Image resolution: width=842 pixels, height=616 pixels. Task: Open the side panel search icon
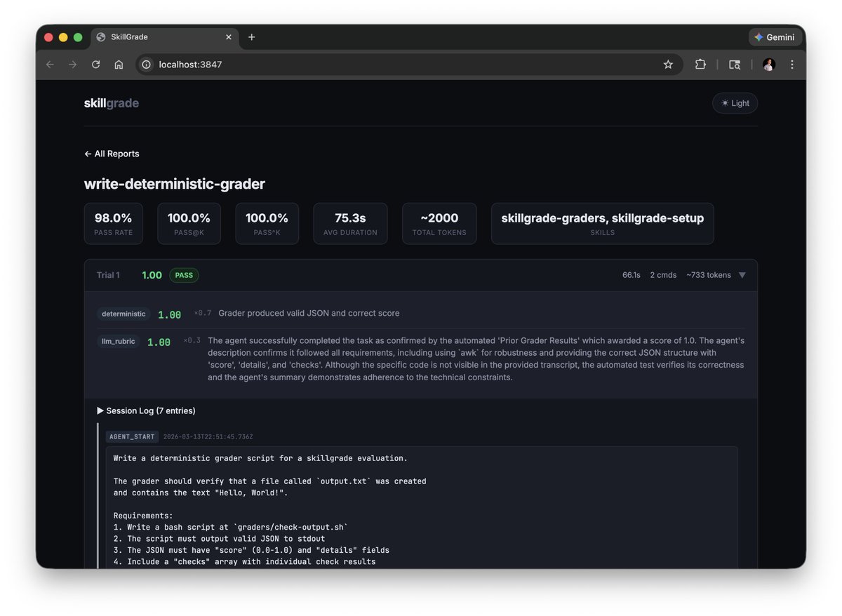coord(734,64)
